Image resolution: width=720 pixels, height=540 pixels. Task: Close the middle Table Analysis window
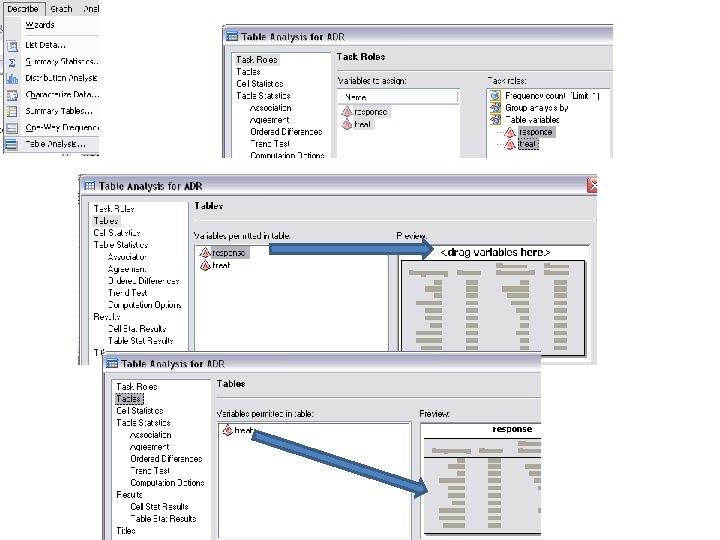coord(592,186)
